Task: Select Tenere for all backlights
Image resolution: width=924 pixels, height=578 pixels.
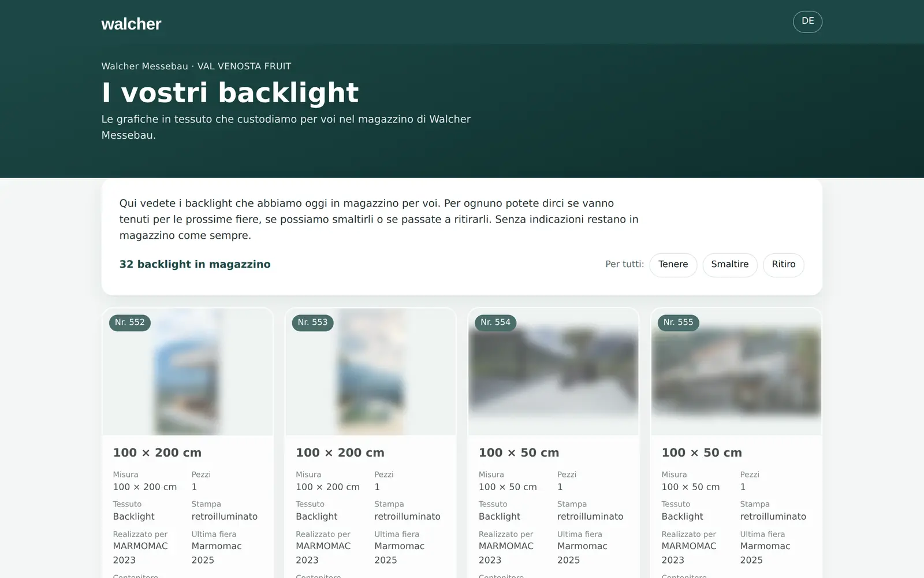Action: click(673, 265)
